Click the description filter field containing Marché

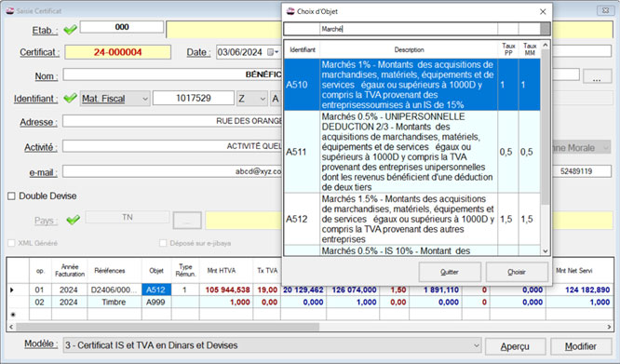[409, 29]
